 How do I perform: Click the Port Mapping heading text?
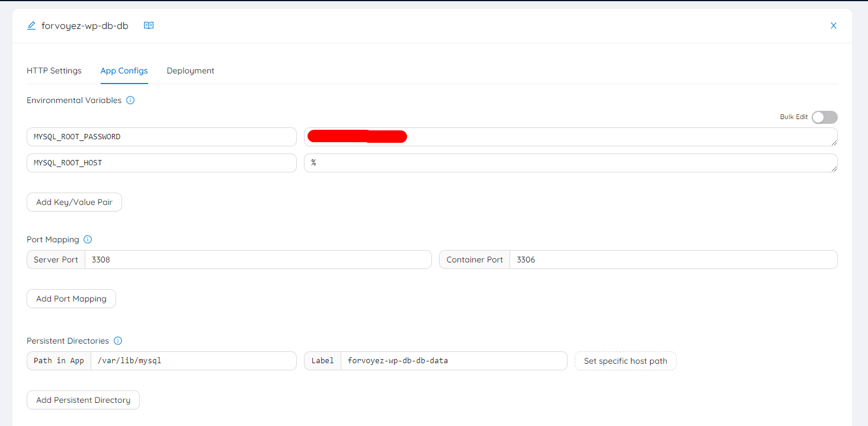pos(53,239)
